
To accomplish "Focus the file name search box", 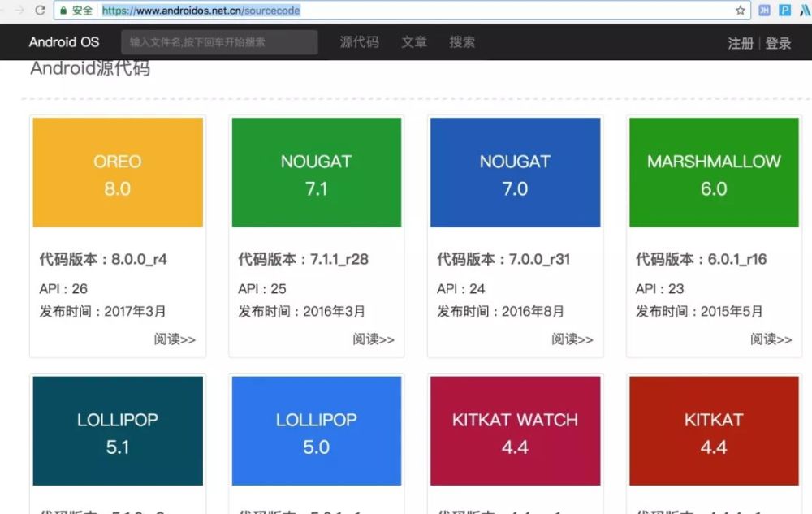I will [219, 42].
